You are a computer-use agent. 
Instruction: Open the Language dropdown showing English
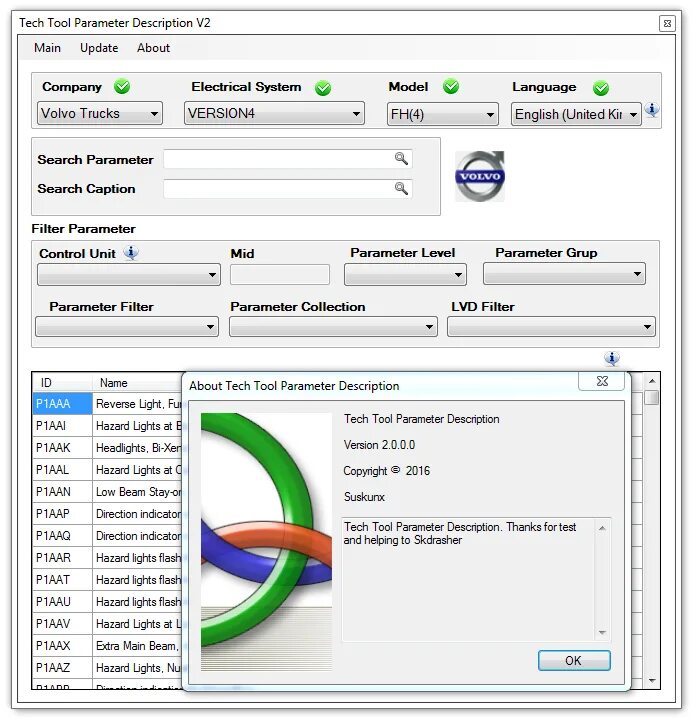[576, 114]
